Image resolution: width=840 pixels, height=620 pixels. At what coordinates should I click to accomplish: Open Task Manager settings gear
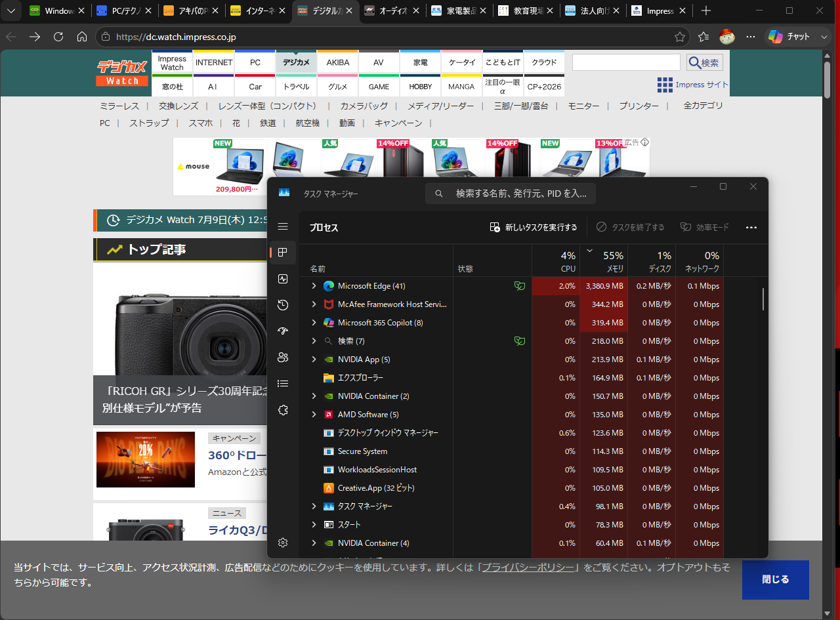click(283, 543)
